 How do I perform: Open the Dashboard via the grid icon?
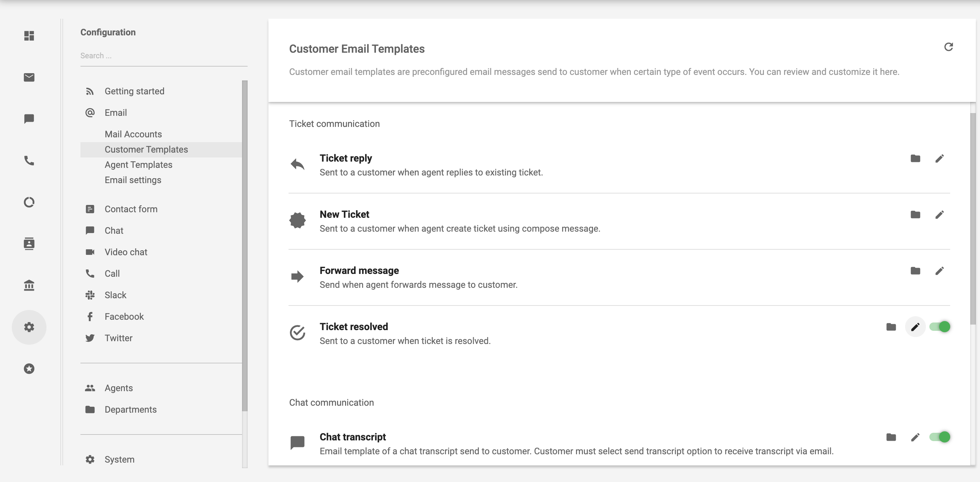29,36
